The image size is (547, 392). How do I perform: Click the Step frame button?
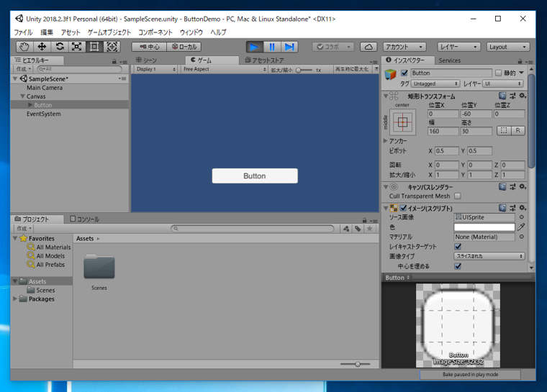[x=289, y=47]
